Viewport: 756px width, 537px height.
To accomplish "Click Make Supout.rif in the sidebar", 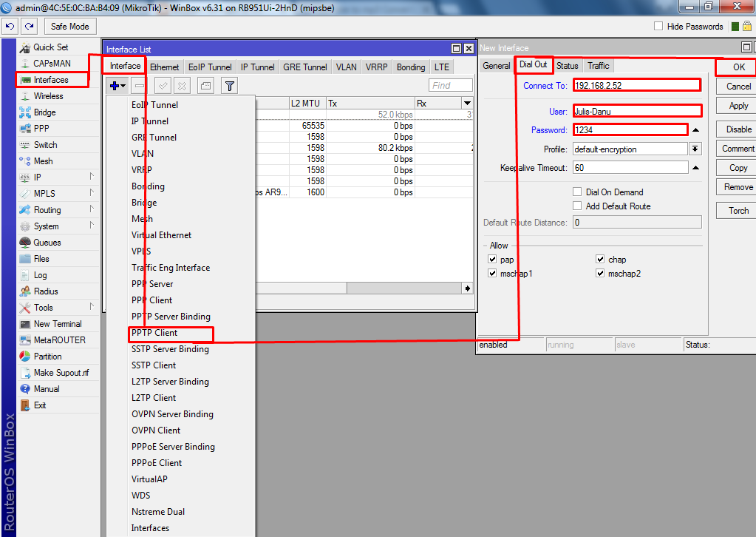I will tap(61, 373).
